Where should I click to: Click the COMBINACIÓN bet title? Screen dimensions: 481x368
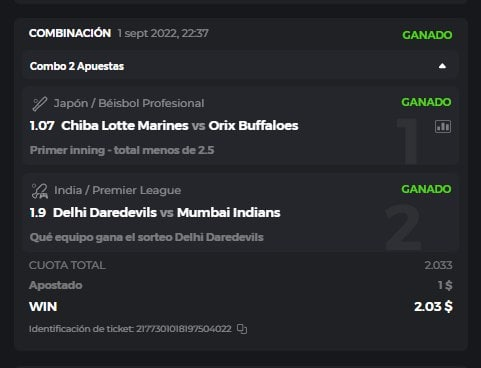point(70,33)
